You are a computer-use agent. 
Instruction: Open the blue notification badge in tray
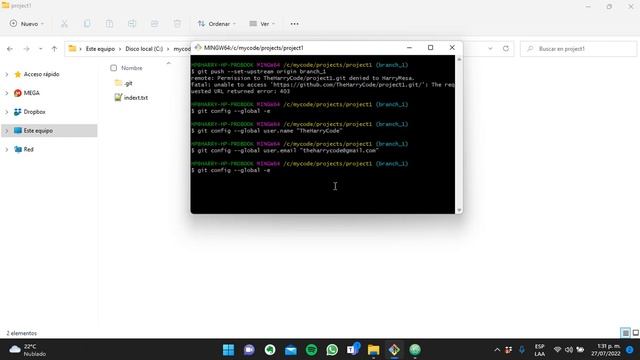(630, 350)
